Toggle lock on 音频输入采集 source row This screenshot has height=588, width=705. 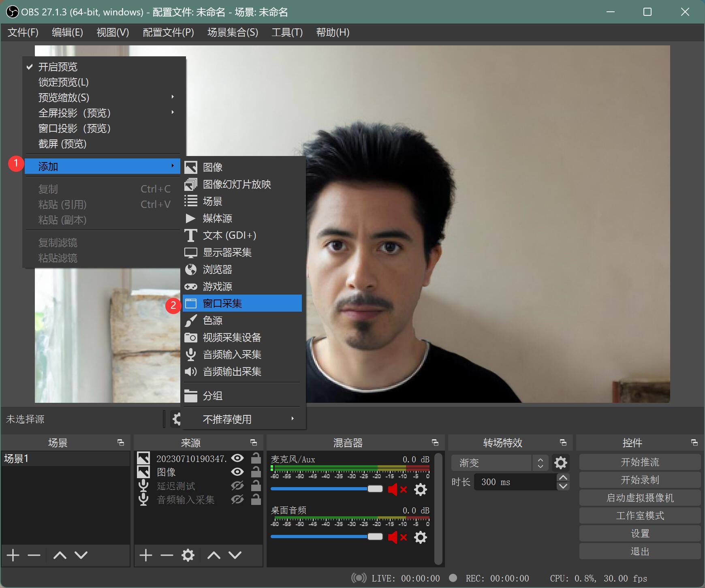[x=256, y=499]
